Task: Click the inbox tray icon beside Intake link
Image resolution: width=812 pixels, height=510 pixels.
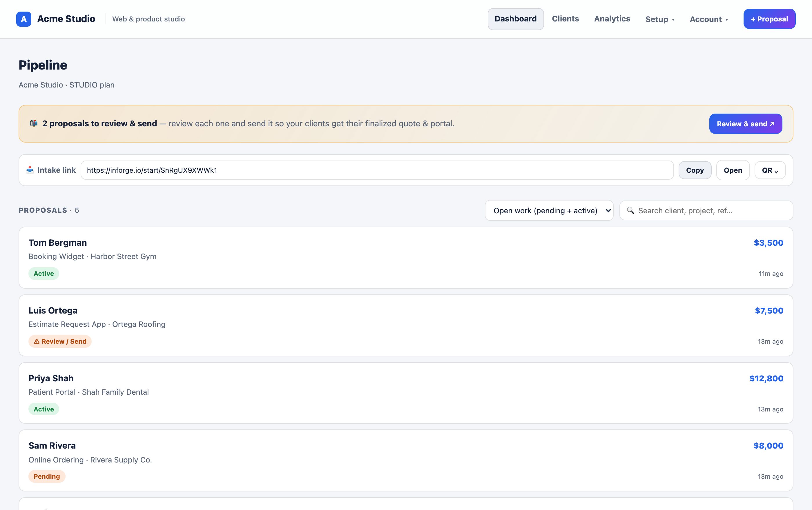Action: tap(30, 170)
